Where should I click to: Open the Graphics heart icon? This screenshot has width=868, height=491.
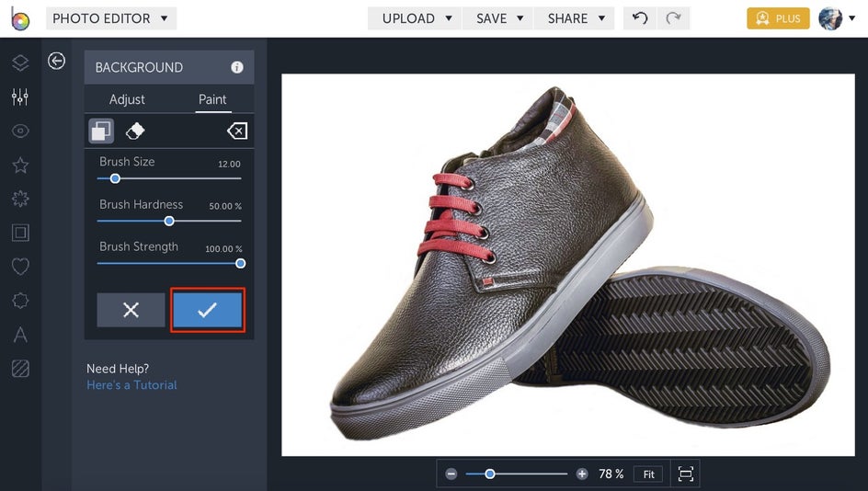point(20,267)
